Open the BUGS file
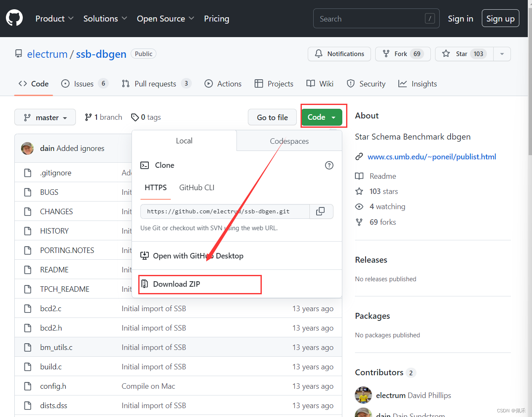Viewport: 532px width, 417px height. [49, 192]
